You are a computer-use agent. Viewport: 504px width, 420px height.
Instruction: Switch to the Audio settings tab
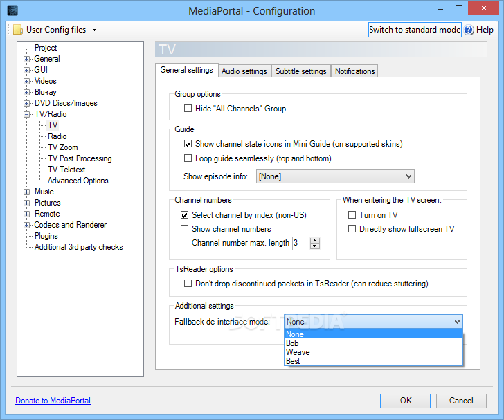tap(244, 71)
